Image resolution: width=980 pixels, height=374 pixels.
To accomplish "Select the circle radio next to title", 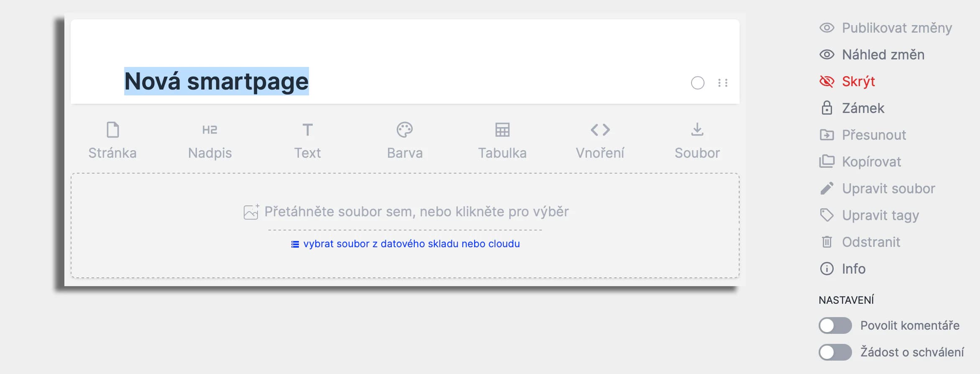I will click(697, 83).
